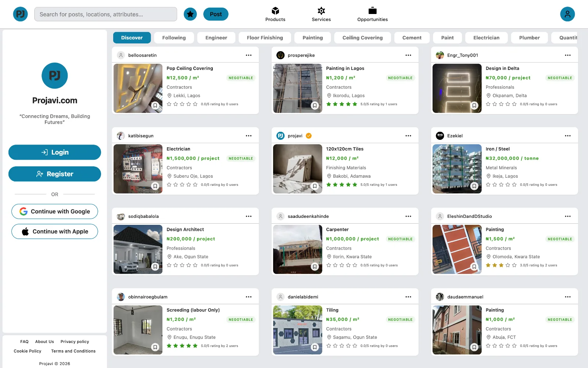Filter by Plumber tab

(x=529, y=38)
